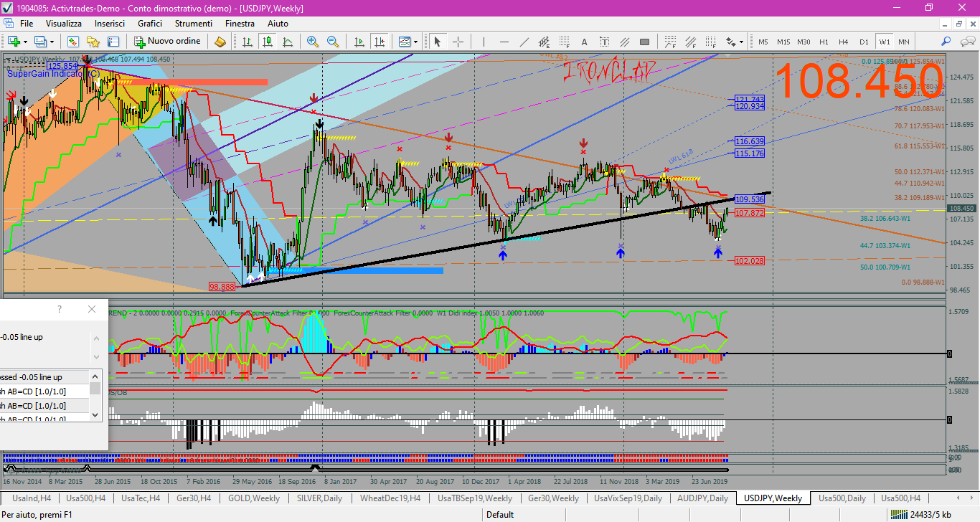Screen dimensions: 980x522
Task: Open the new chart icon
Action: tap(14, 42)
